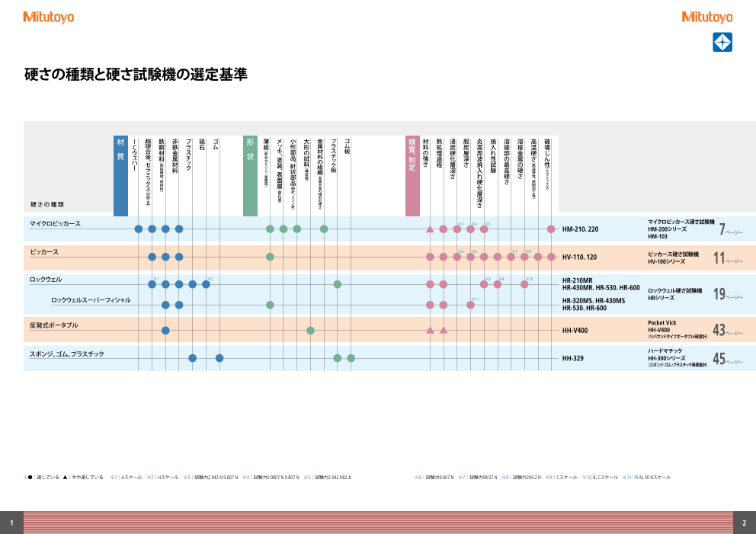The width and height of the screenshot is (756, 534).
Task: Select footnote ※6：試験力9.807 N
Action: [x=434, y=478]
